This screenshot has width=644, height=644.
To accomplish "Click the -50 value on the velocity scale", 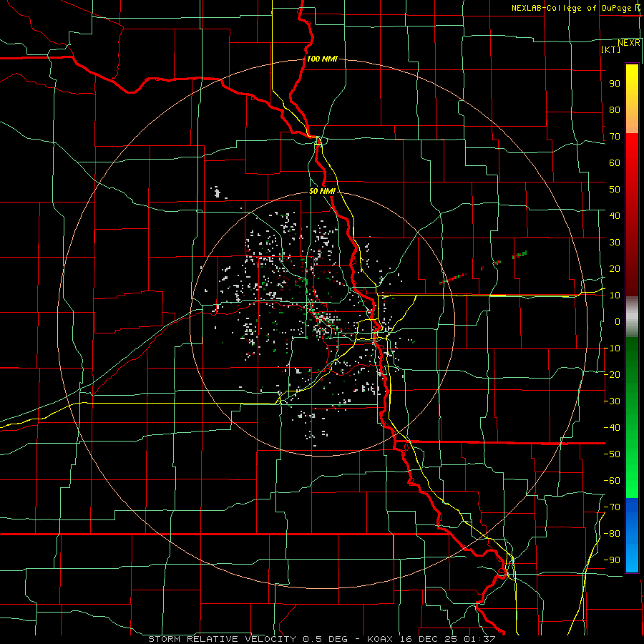I will 612,454.
